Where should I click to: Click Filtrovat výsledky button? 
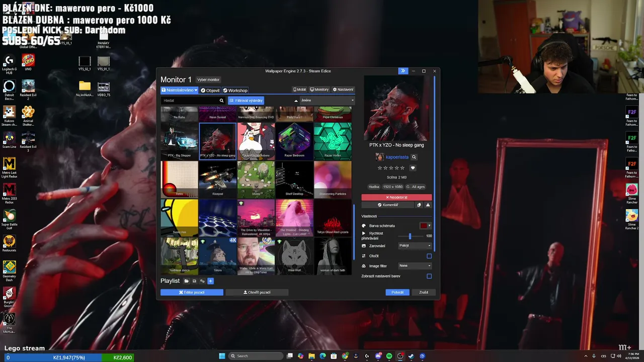pos(246,101)
